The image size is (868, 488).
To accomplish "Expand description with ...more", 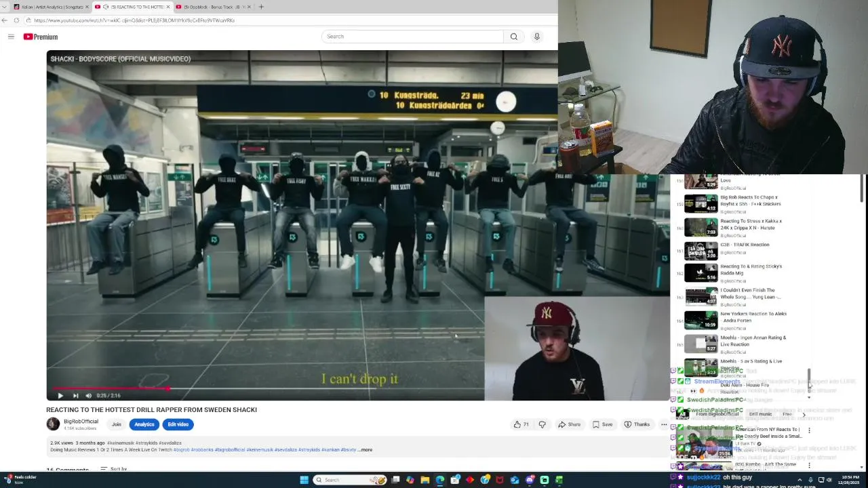I will pos(366,450).
